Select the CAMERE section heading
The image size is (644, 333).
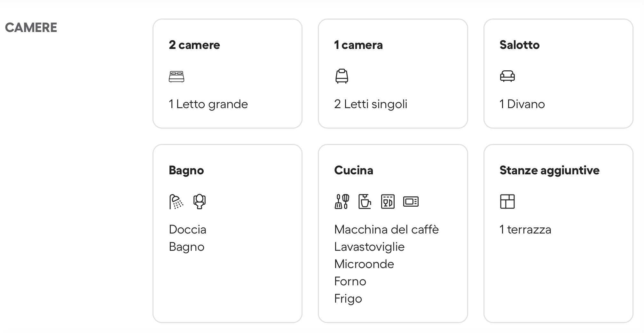[x=31, y=28]
